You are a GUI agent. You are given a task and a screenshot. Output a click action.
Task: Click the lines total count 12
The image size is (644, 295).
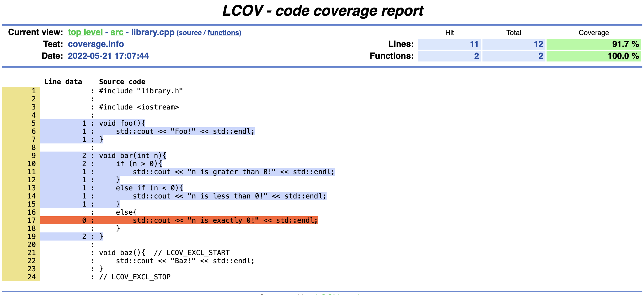coord(538,44)
